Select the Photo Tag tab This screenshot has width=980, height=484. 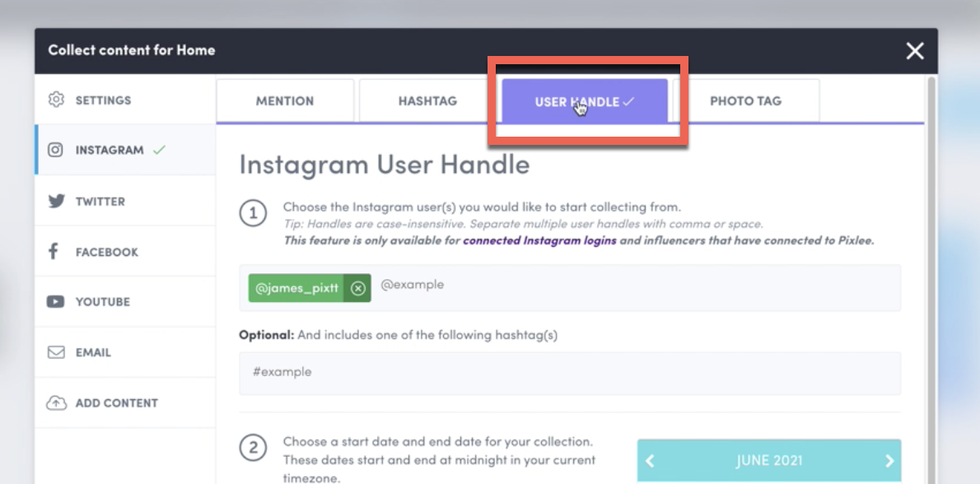(745, 101)
